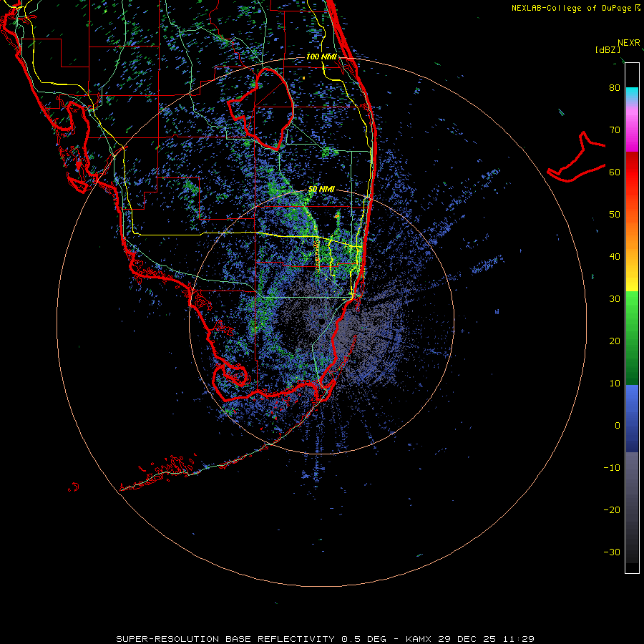Click the -30 value on the dBZ scale

click(x=612, y=552)
